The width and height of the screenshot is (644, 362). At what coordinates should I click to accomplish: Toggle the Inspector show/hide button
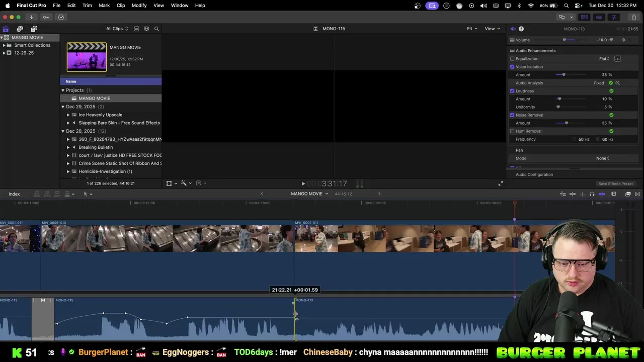tap(613, 17)
